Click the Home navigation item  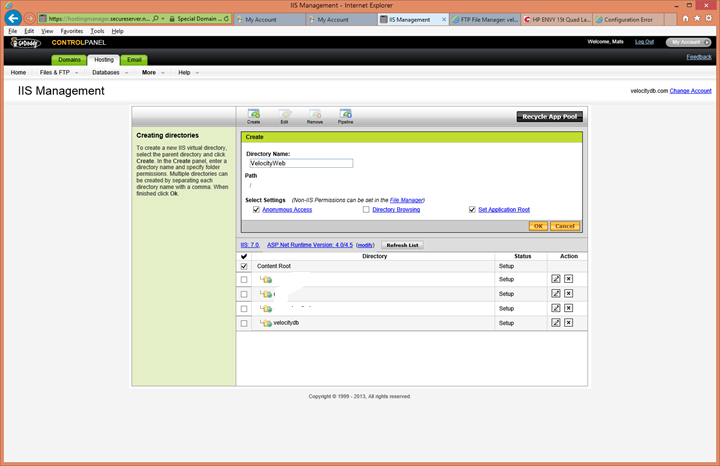pyautogui.click(x=18, y=73)
